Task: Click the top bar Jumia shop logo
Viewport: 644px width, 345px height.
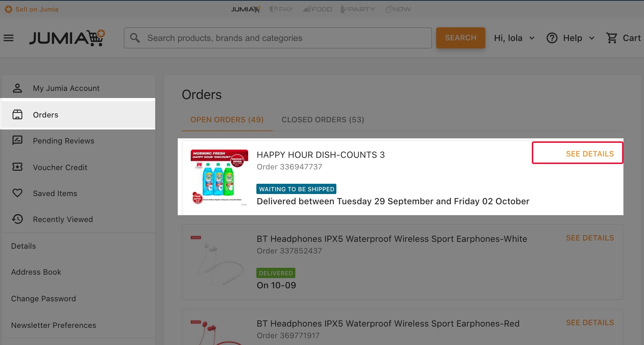Action: (245, 9)
